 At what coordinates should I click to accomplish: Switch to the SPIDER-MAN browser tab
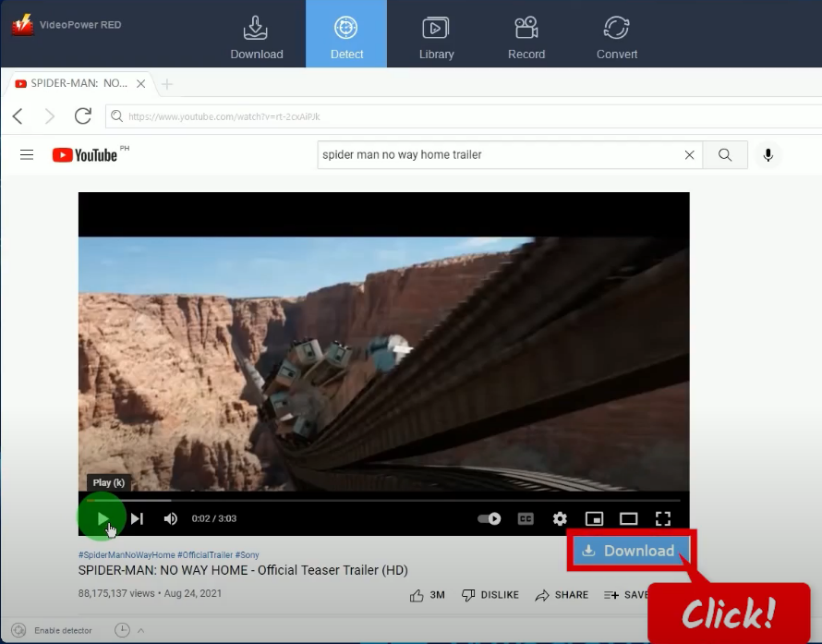pos(72,83)
